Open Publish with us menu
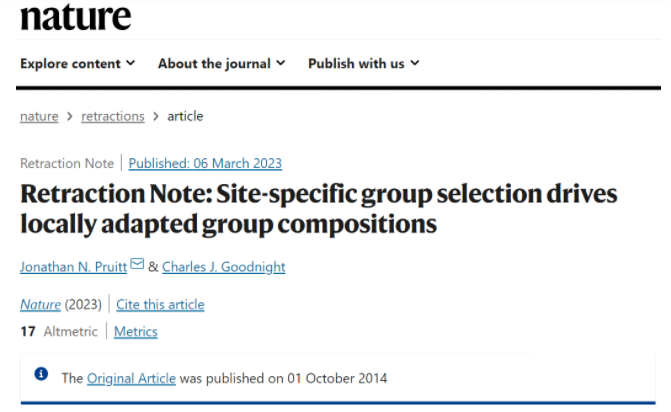 pos(364,63)
